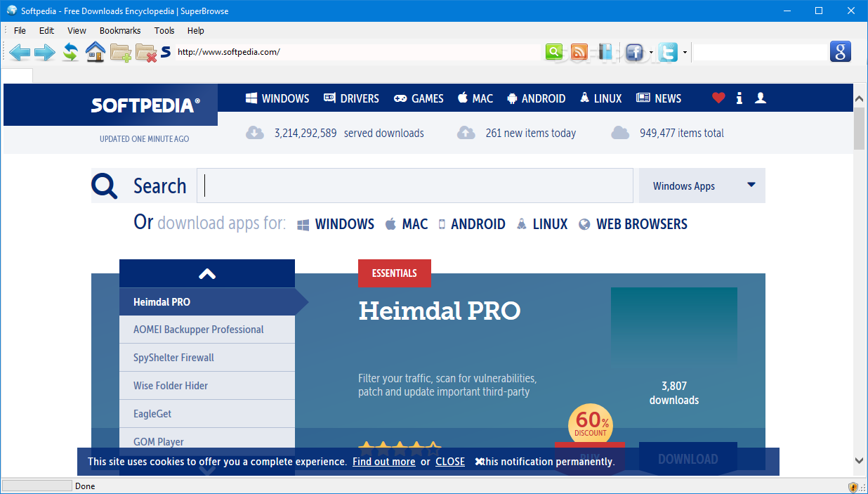Screen dimensions: 868x494
Task: Open the DRIVERS section in top nav
Action: click(351, 98)
